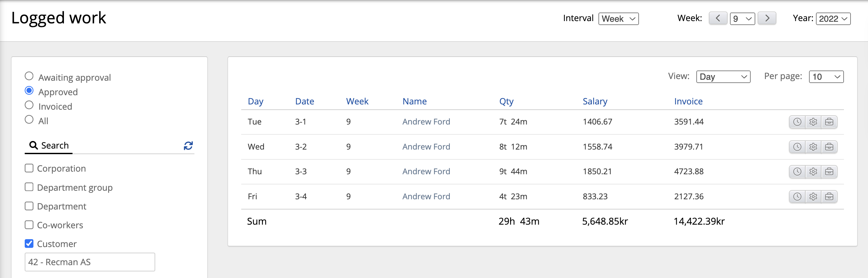The height and width of the screenshot is (278, 868).
Task: Open the View dropdown set to Day
Action: pos(723,77)
